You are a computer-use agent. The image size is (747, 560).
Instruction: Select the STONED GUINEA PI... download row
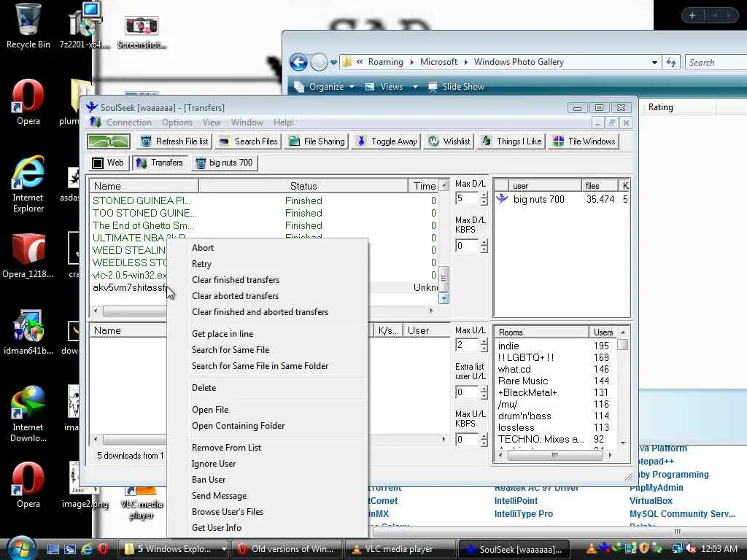point(263,201)
